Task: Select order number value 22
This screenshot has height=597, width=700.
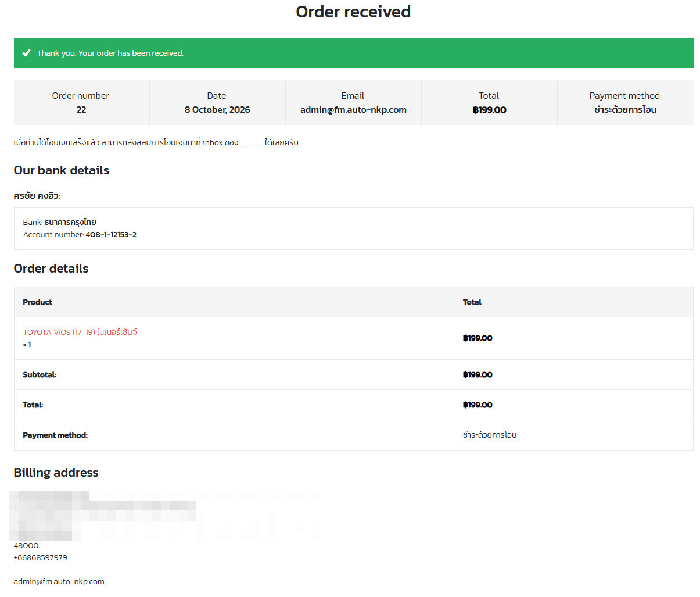Action: coord(81,110)
